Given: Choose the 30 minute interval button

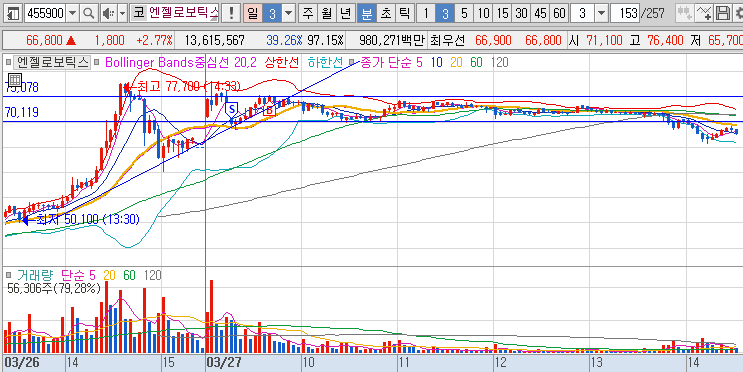Looking at the screenshot, I should pyautogui.click(x=521, y=13).
